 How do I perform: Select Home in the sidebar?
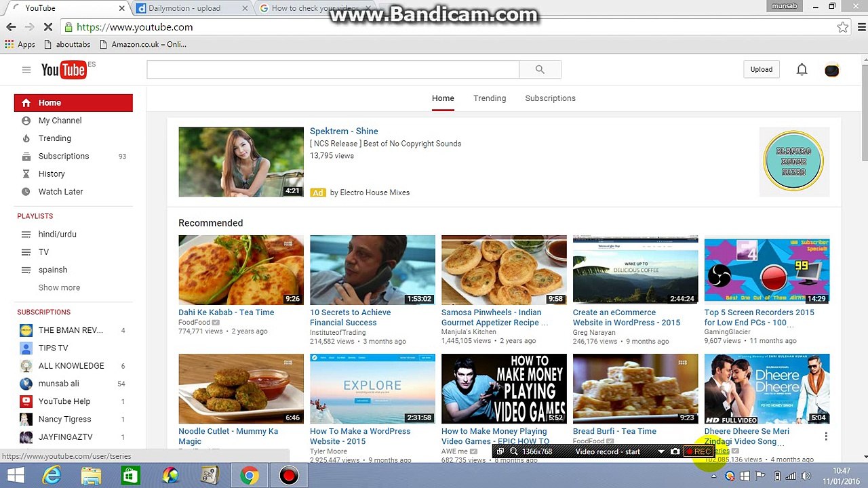click(73, 103)
